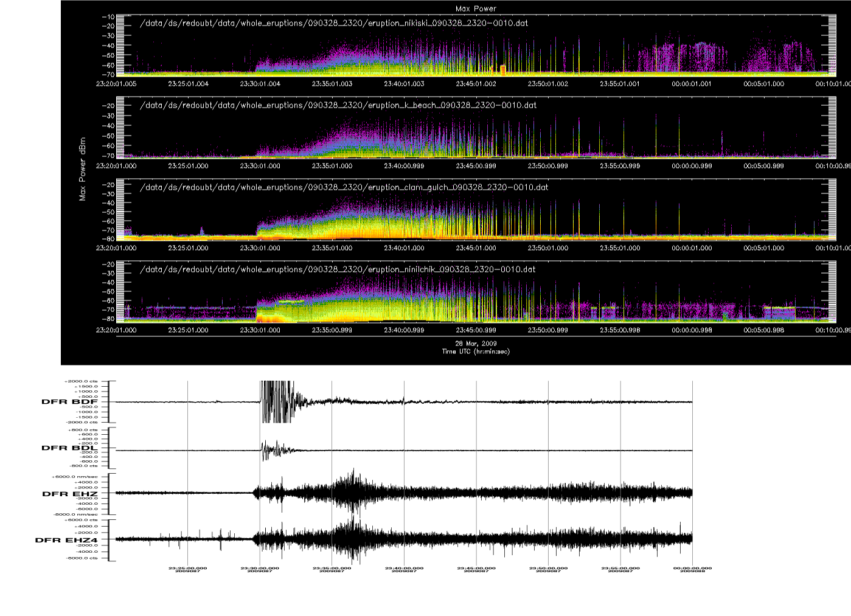
Task: Click the 23:35:00.999 tick in ninilchik panel
Action: (x=332, y=330)
